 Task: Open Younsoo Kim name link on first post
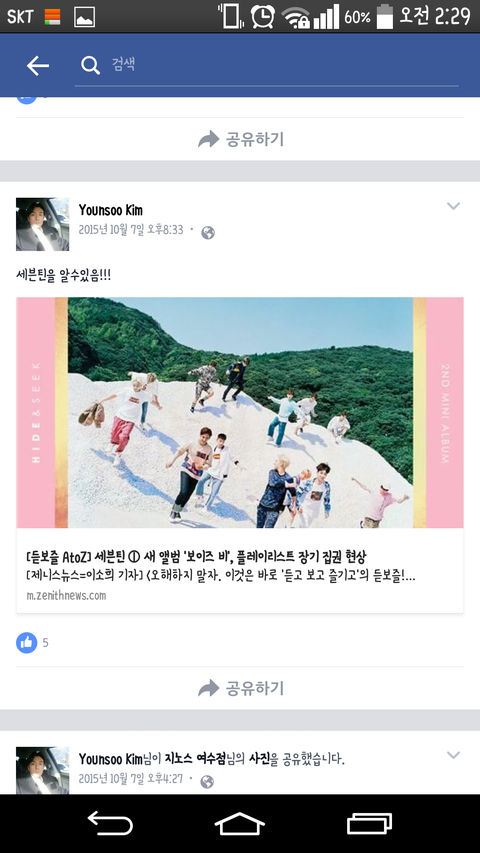[x=110, y=210]
